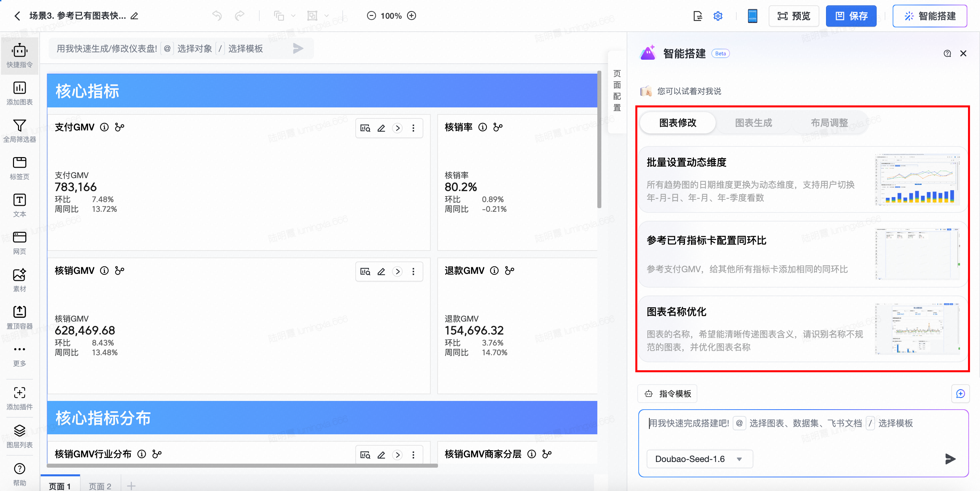Open the 快捷指令 robot icon

click(x=19, y=51)
